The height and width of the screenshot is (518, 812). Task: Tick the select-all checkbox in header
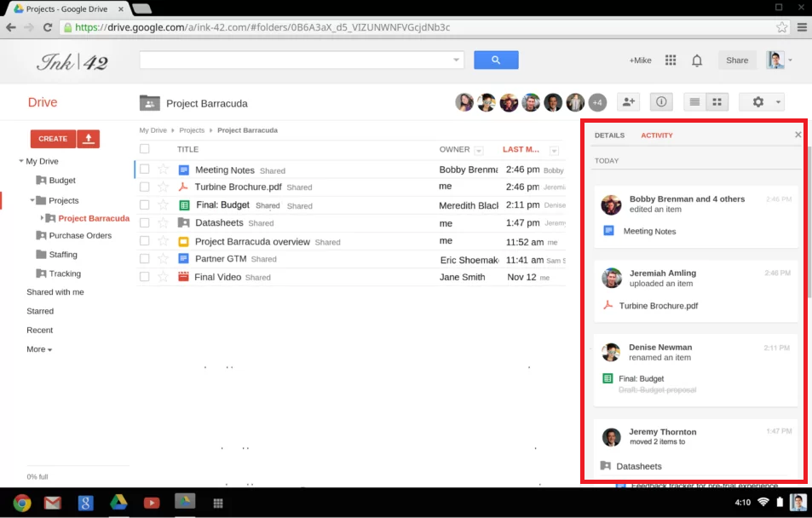(145, 149)
